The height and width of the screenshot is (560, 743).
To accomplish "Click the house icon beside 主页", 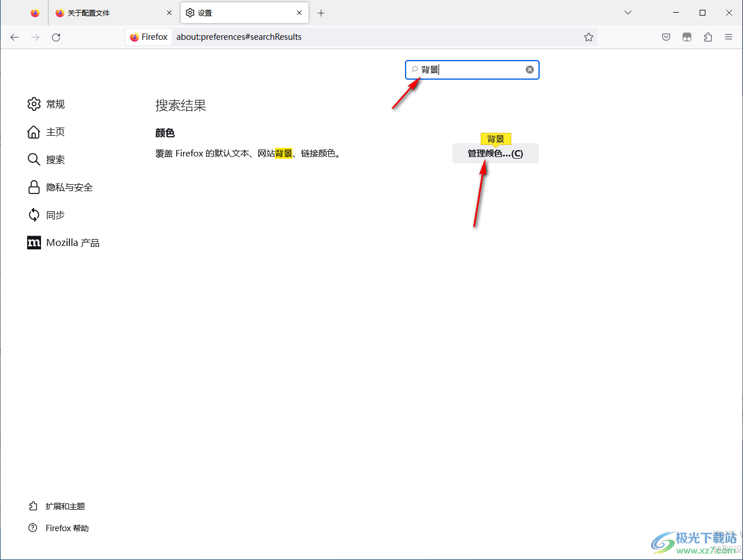I will pyautogui.click(x=34, y=132).
